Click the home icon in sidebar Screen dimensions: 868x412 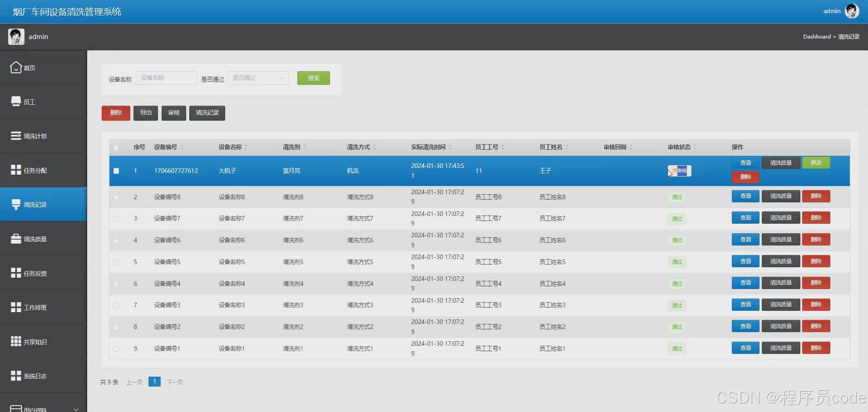pyautogui.click(x=16, y=67)
